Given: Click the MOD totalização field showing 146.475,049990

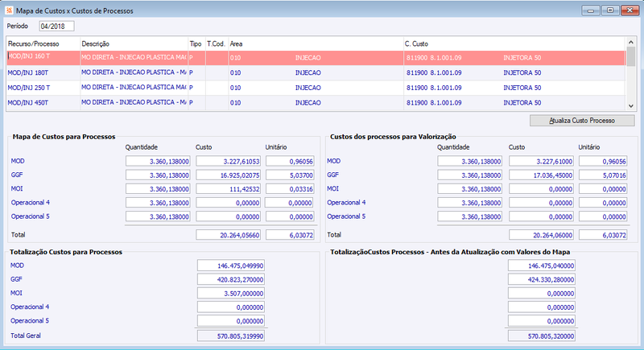Looking at the screenshot, I should 231,266.
